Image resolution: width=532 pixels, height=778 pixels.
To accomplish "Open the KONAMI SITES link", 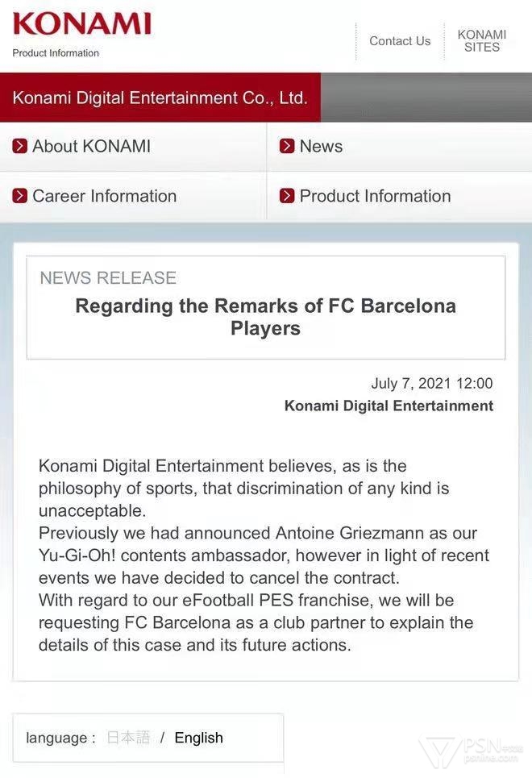I will pyautogui.click(x=481, y=41).
